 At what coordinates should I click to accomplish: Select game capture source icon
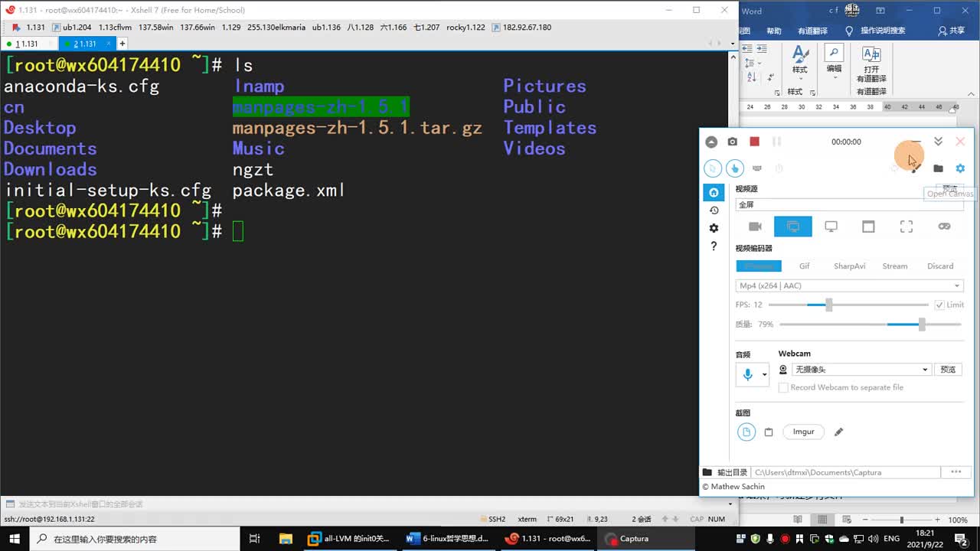tap(944, 227)
